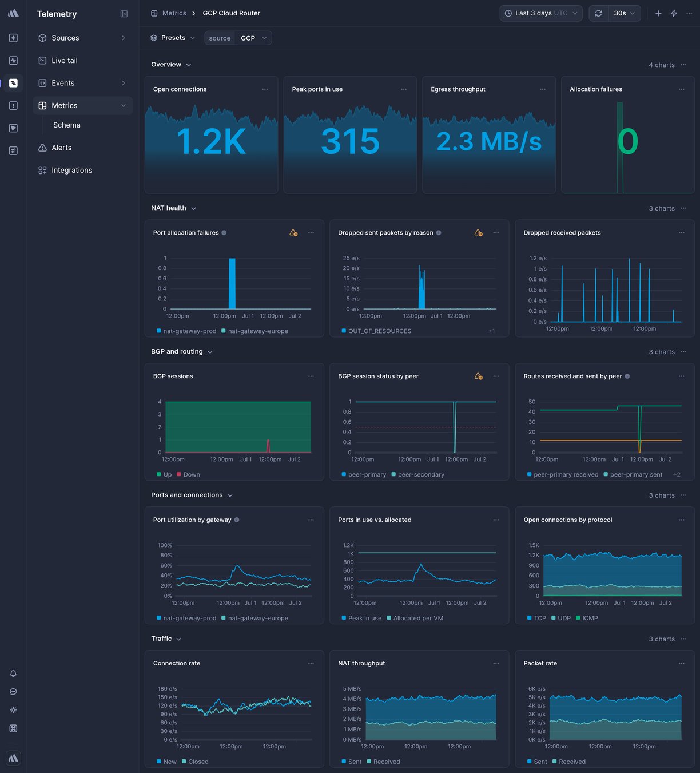Click the plus icon in top bar
This screenshot has height=773, width=700.
[658, 13]
